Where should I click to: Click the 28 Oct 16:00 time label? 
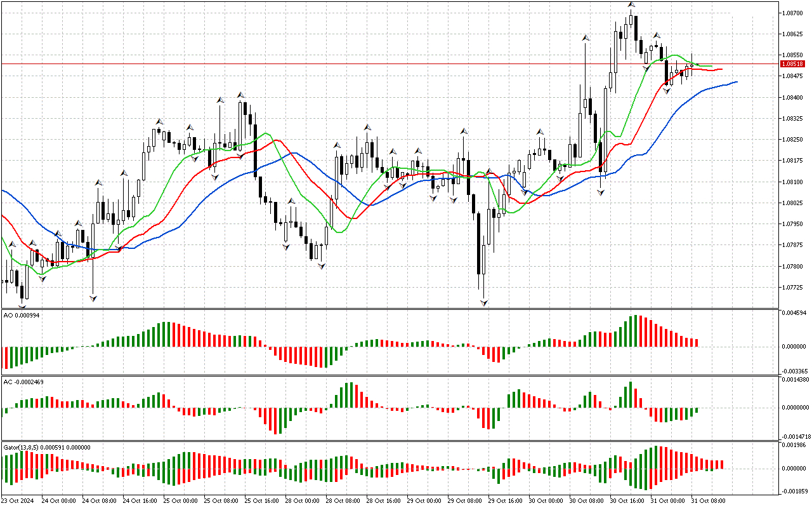click(383, 501)
